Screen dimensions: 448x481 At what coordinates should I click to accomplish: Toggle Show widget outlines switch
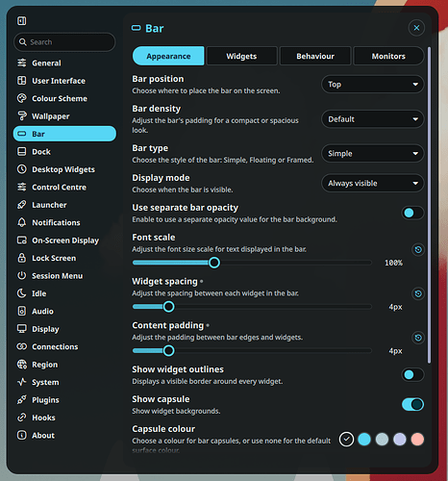pos(412,375)
